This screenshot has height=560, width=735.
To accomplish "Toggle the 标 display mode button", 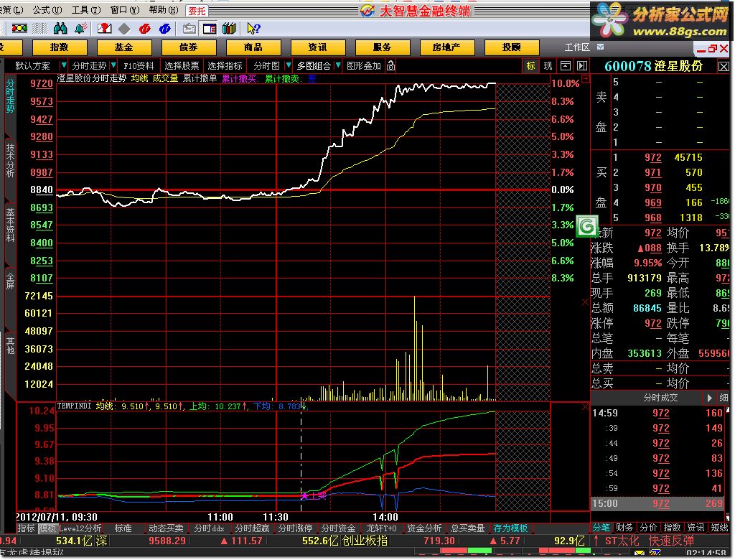I will tap(530, 65).
